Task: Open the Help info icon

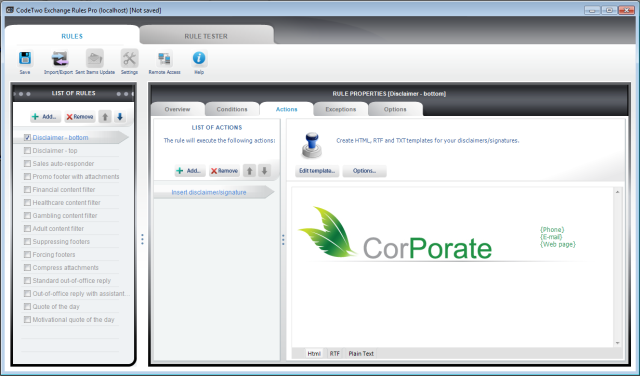Action: click(x=199, y=58)
